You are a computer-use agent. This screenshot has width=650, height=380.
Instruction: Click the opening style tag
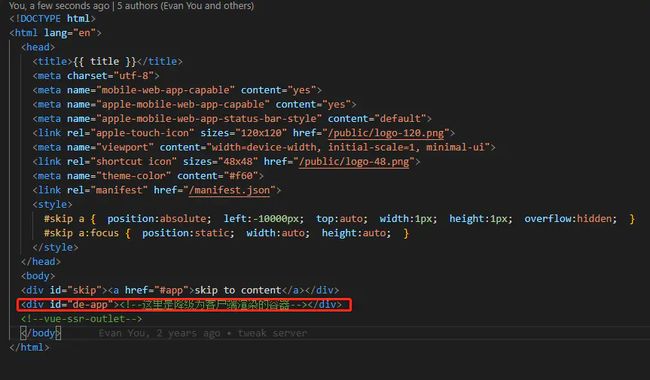52,204
